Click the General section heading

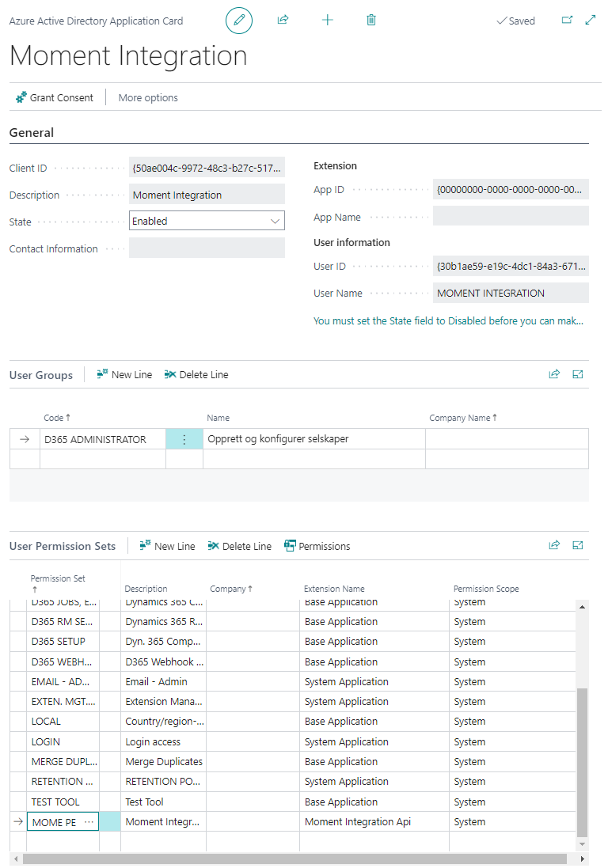point(32,133)
